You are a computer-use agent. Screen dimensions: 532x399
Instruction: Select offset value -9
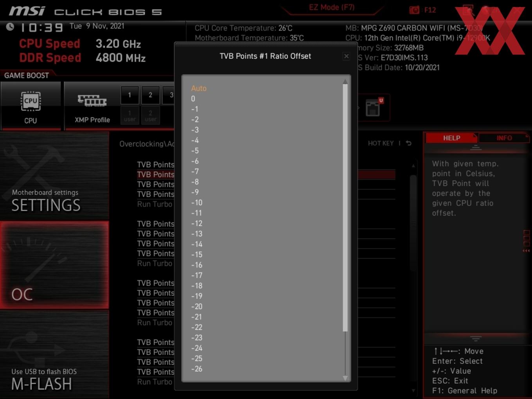[195, 192]
